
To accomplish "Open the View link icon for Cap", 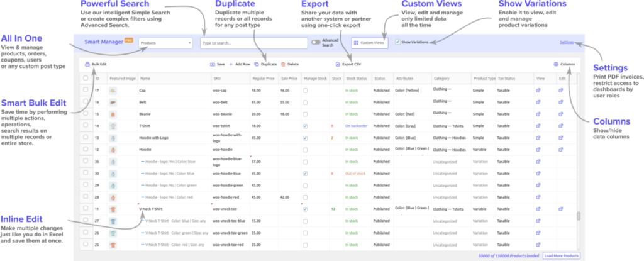I will 538,91.
